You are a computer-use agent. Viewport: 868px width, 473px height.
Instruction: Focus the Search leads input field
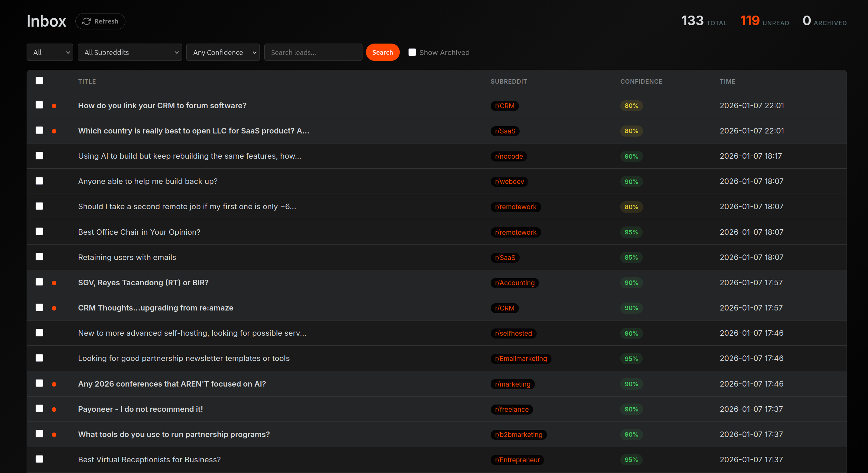coord(313,52)
